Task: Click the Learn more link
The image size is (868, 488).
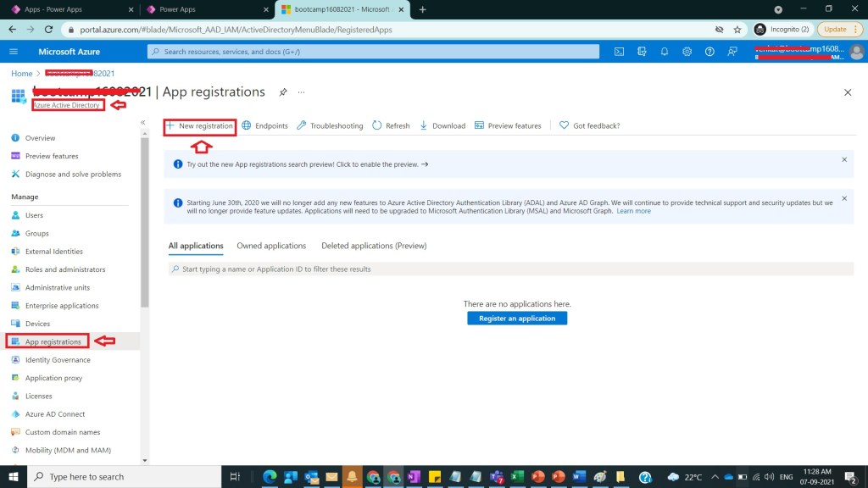Action: pos(634,211)
